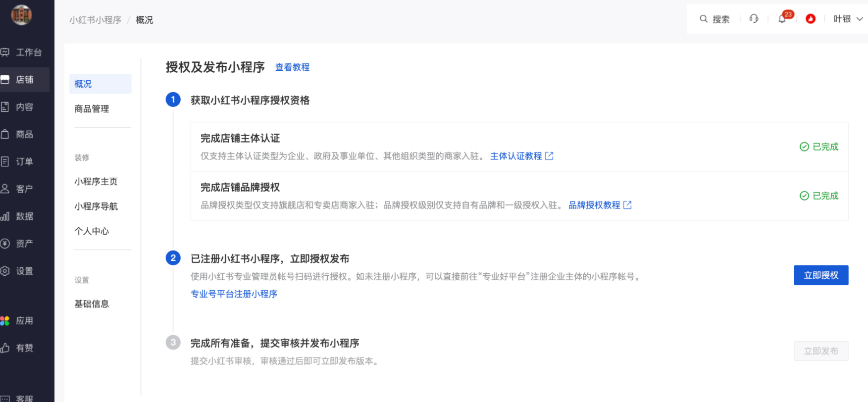Click the 已完成 check icon for 品牌授权
The height and width of the screenshot is (402, 868).
[804, 196]
